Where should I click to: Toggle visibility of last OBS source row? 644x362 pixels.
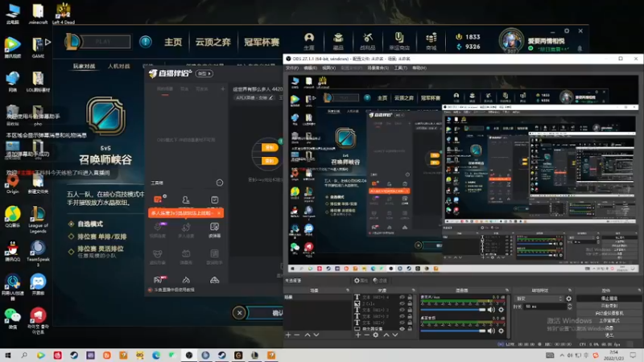click(402, 329)
